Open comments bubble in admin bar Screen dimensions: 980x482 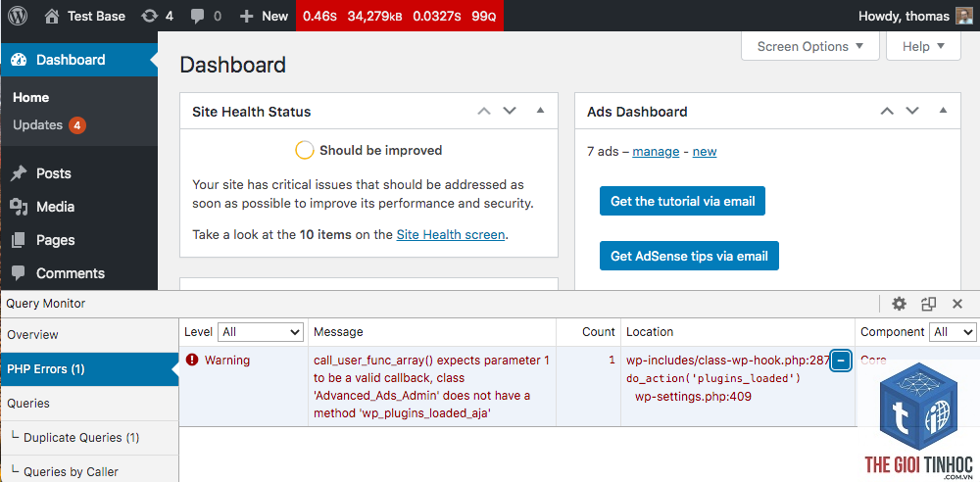point(206,17)
